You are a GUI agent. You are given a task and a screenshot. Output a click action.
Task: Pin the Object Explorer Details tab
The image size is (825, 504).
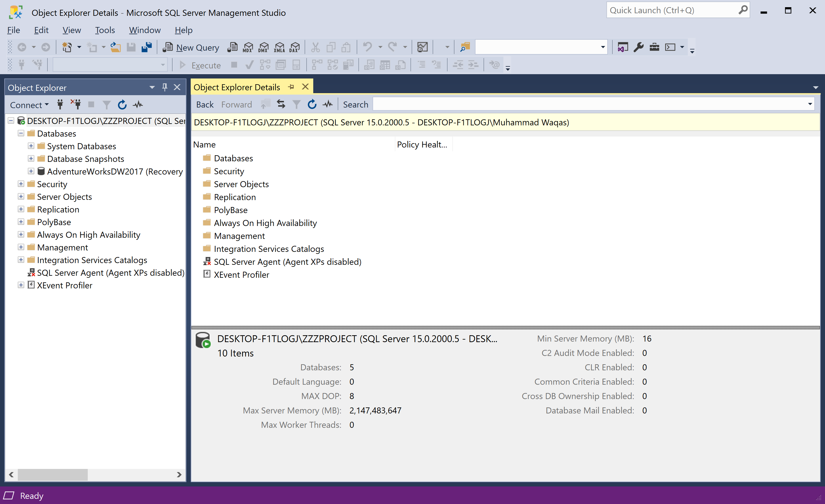[x=291, y=87]
